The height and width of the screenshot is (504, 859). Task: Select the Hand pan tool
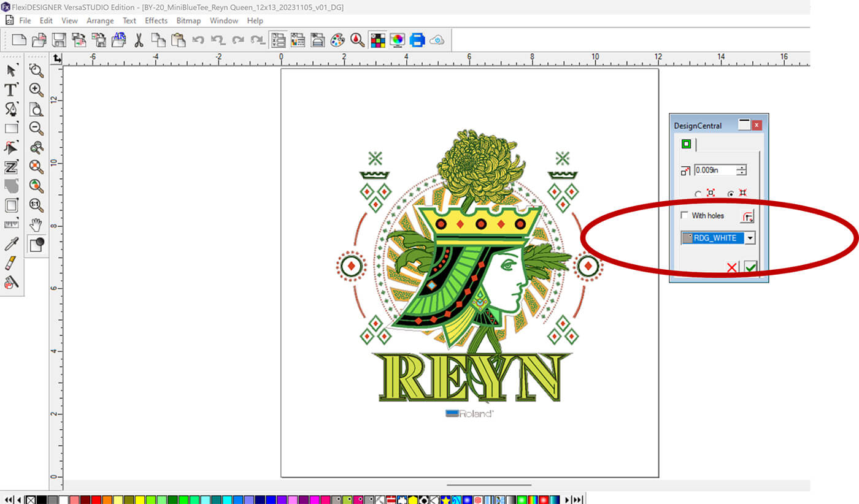tap(37, 224)
